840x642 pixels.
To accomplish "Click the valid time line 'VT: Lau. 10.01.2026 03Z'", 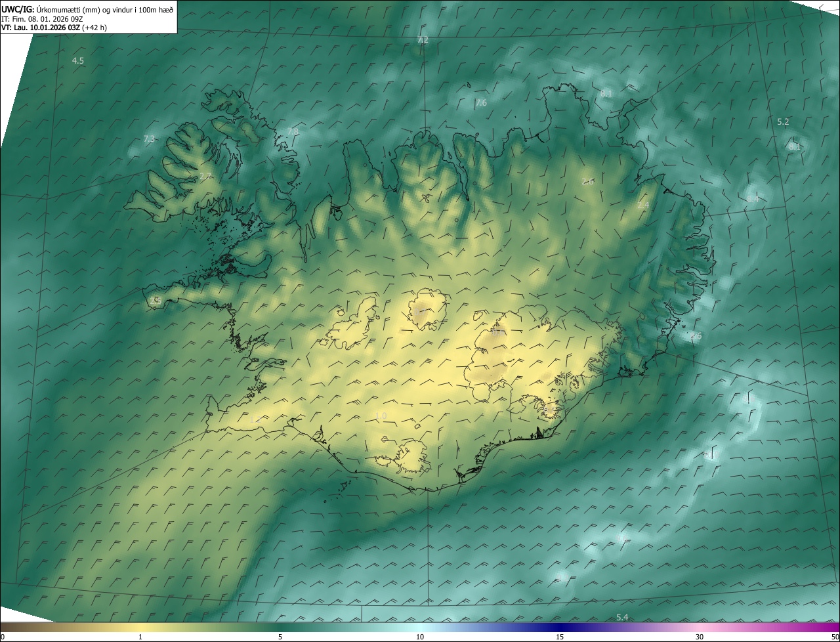I will click(x=41, y=28).
